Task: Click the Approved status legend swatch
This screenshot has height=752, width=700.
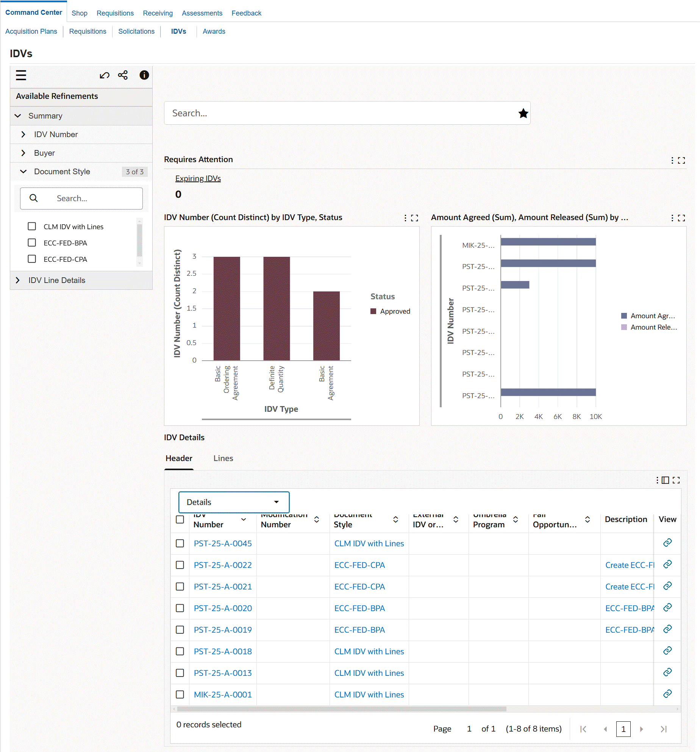Action: (x=373, y=311)
